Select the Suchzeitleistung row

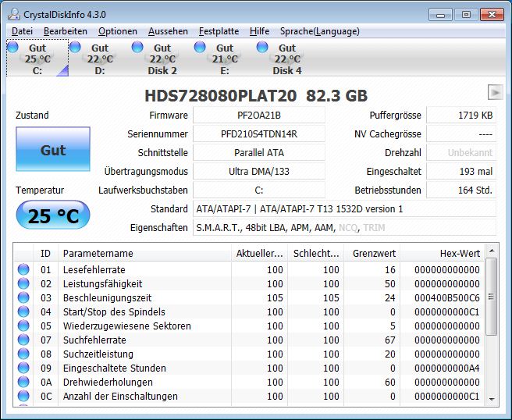(250, 354)
